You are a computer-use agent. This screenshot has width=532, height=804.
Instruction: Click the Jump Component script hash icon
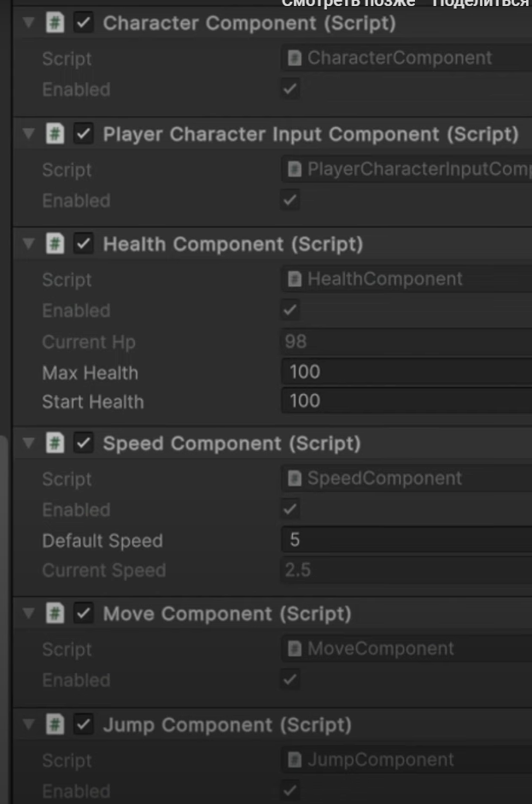coord(56,725)
